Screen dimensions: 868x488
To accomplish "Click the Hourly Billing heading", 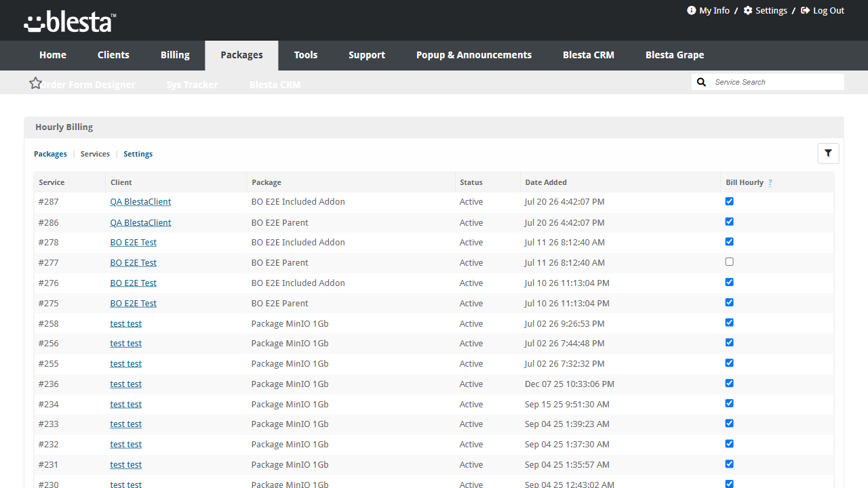I will pyautogui.click(x=64, y=127).
